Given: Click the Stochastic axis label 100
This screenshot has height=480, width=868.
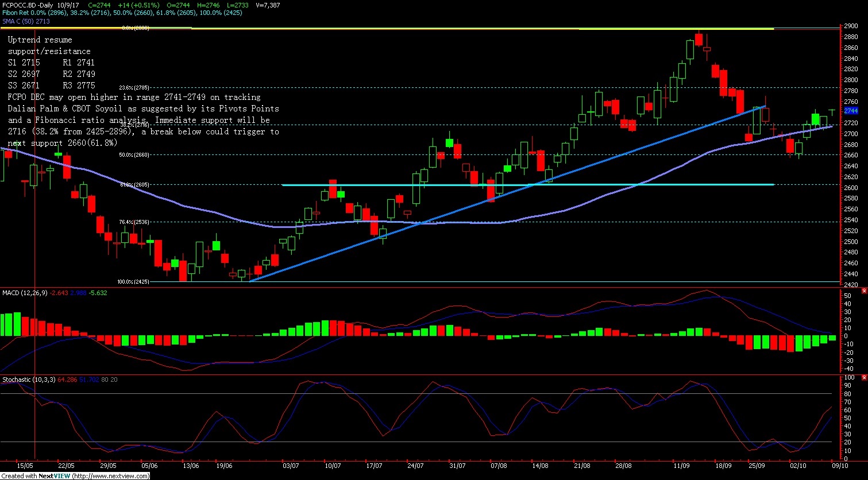Looking at the screenshot, I should pyautogui.click(x=850, y=377).
